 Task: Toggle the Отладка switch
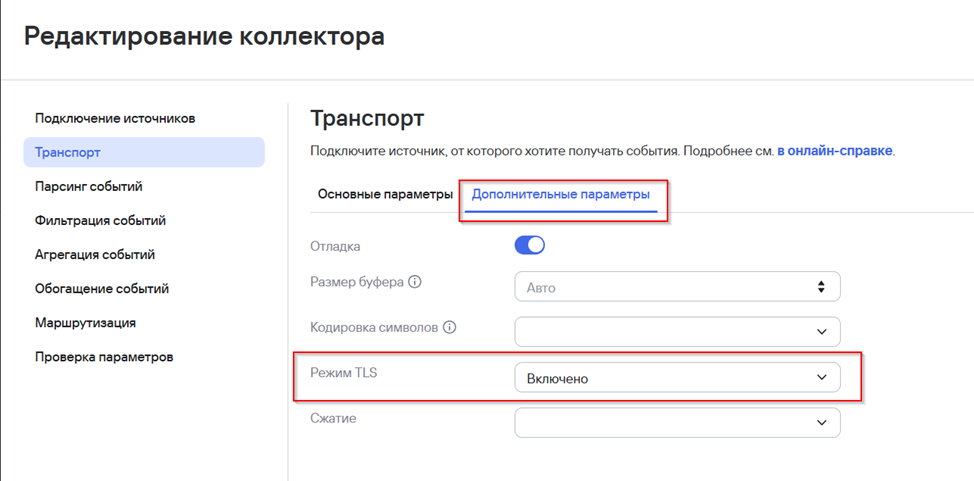(529, 245)
